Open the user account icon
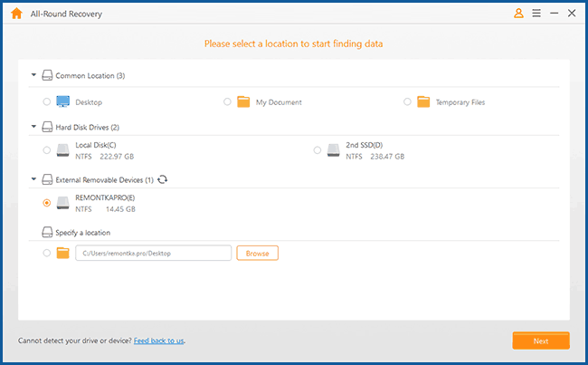This screenshot has width=588, height=365. pos(518,14)
